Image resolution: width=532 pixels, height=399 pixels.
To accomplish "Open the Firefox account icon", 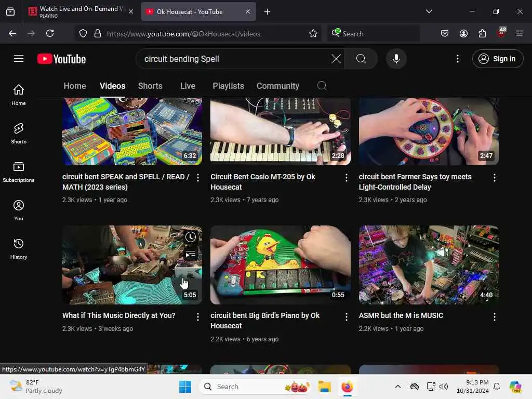I will tap(463, 33).
